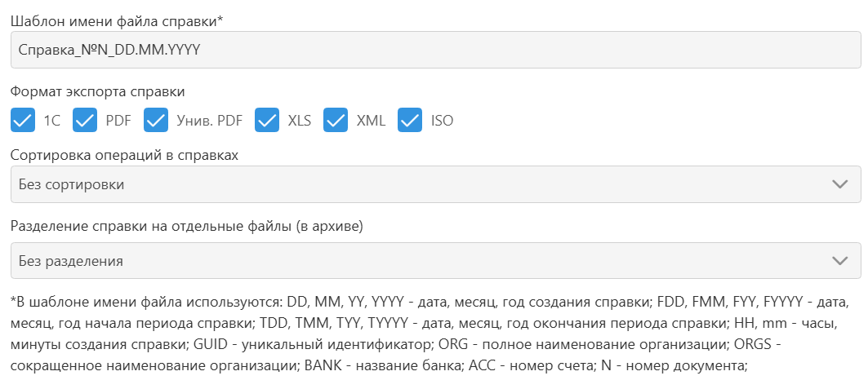This screenshot has height=389, width=868.
Task: Click the XLS label text
Action: tap(299, 121)
